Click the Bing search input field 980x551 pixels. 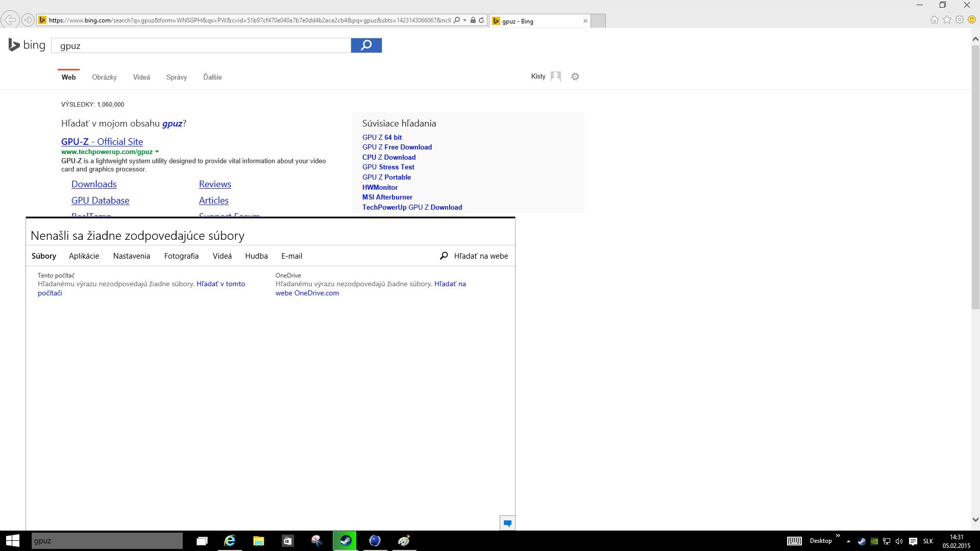[201, 45]
